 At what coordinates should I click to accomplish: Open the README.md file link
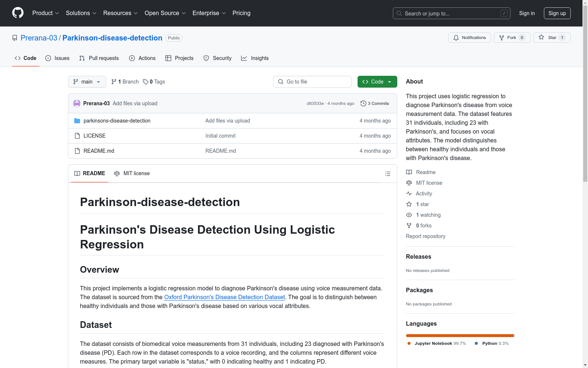99,151
